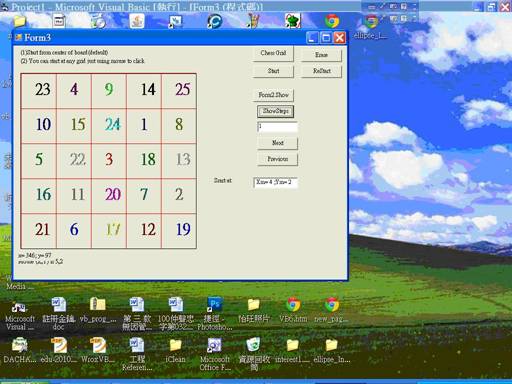Screen dimensions: 512x384
Task: Click grid cell numbered 7
Action: click(x=144, y=196)
